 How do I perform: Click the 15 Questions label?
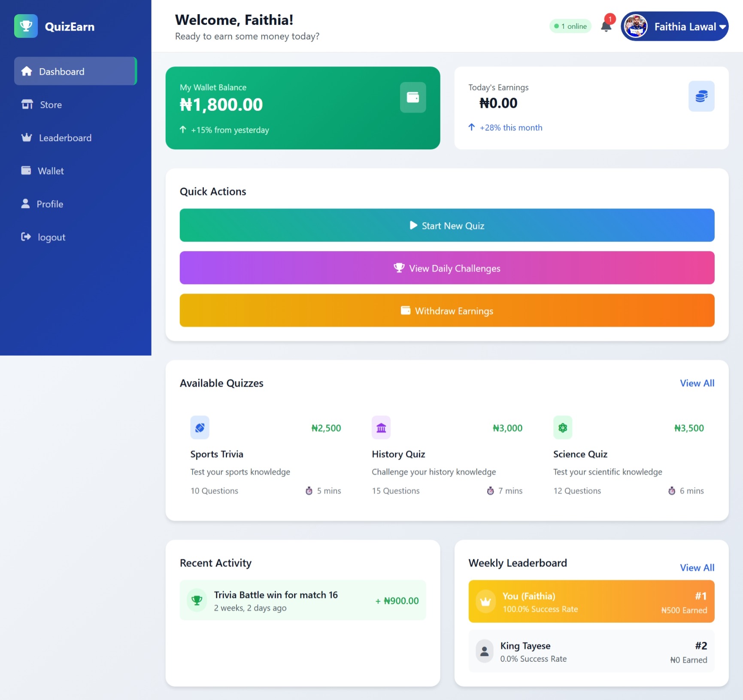pos(396,491)
